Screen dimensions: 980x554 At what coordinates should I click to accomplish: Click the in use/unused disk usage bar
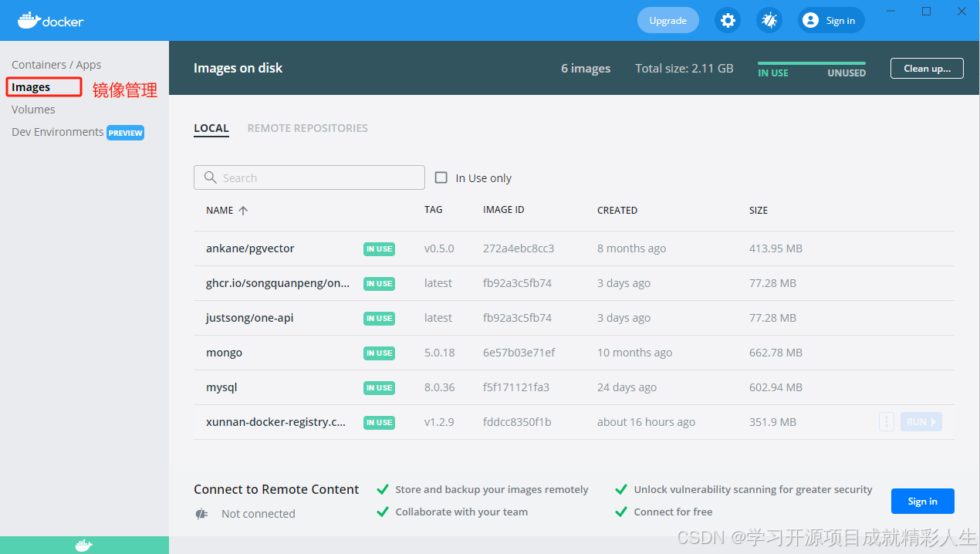pyautogui.click(x=811, y=63)
